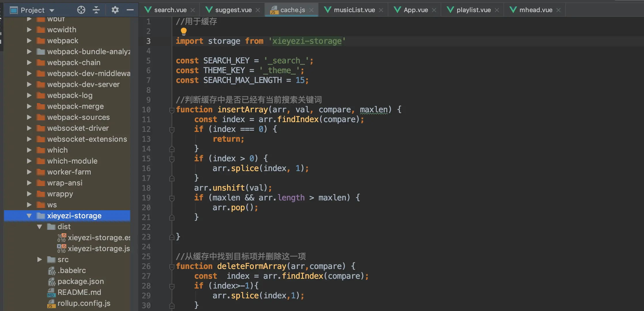Viewport: 644px width, 311px height.
Task: Click the config icon next to .babelrc
Action: (x=51, y=271)
